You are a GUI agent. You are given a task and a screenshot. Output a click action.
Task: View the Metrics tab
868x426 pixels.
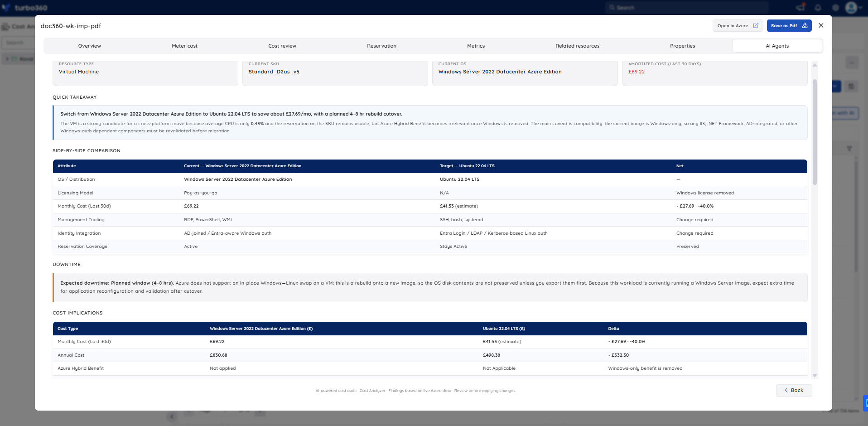click(476, 46)
